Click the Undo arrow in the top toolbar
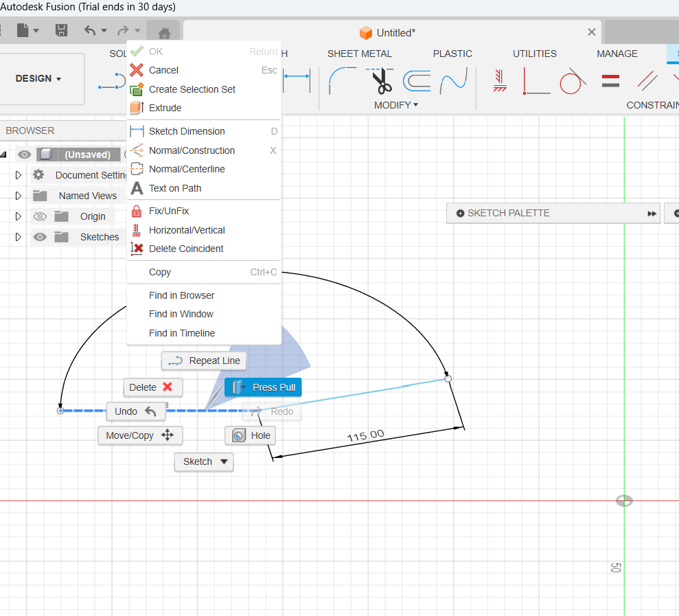The image size is (679, 616). pos(90,30)
